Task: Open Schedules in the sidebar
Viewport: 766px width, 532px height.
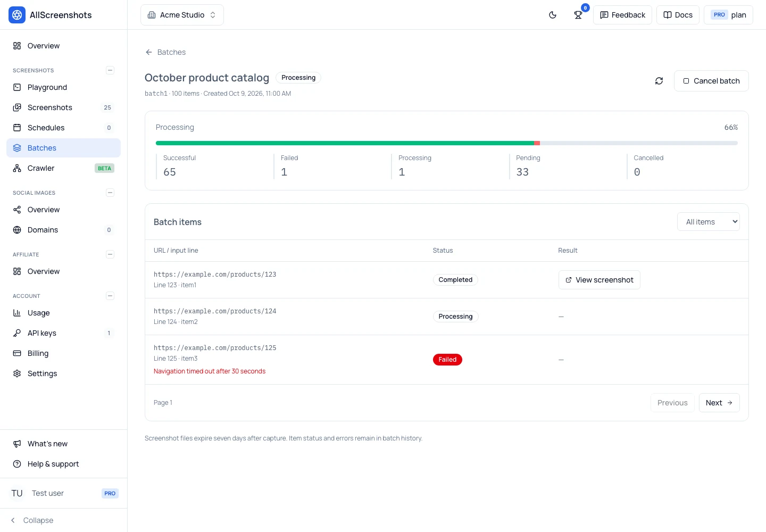Action: pyautogui.click(x=63, y=128)
